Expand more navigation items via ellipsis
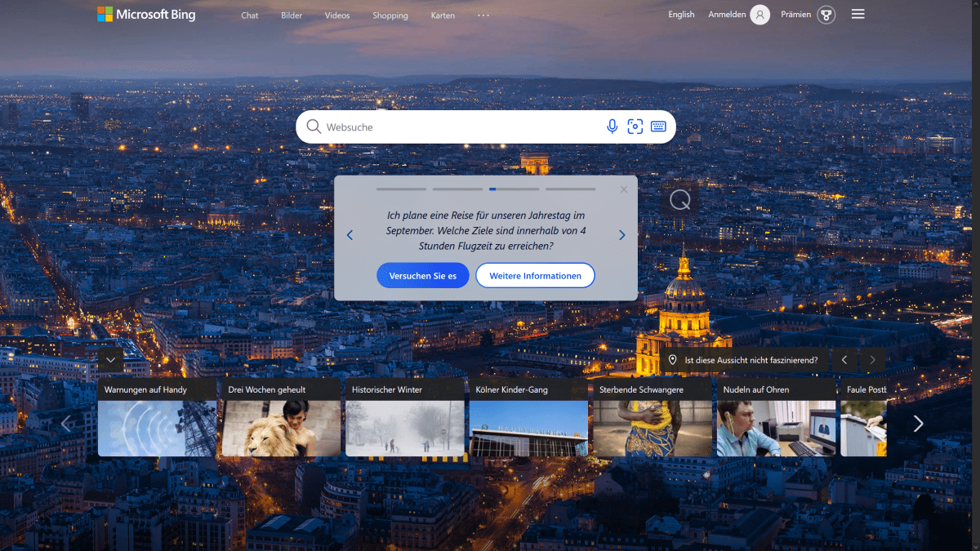The image size is (980, 551). click(483, 16)
